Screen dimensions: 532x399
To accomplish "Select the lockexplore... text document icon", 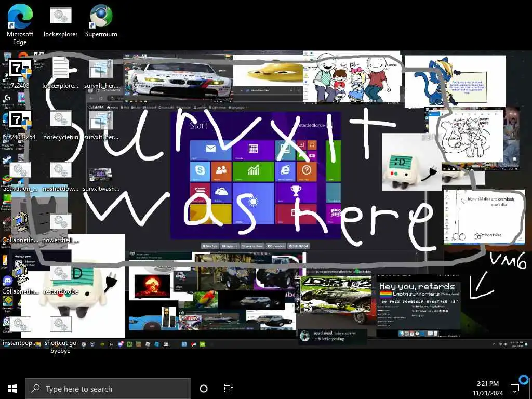I will pyautogui.click(x=60, y=73).
